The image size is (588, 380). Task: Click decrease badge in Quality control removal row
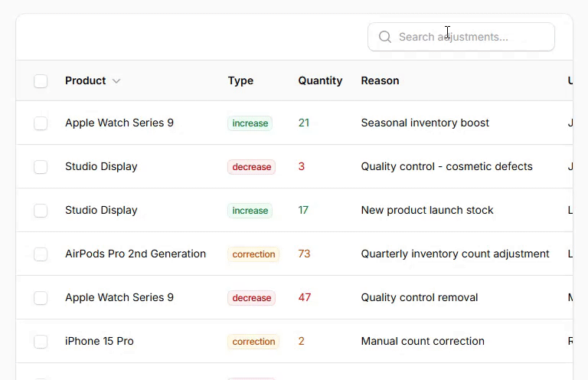252,298
